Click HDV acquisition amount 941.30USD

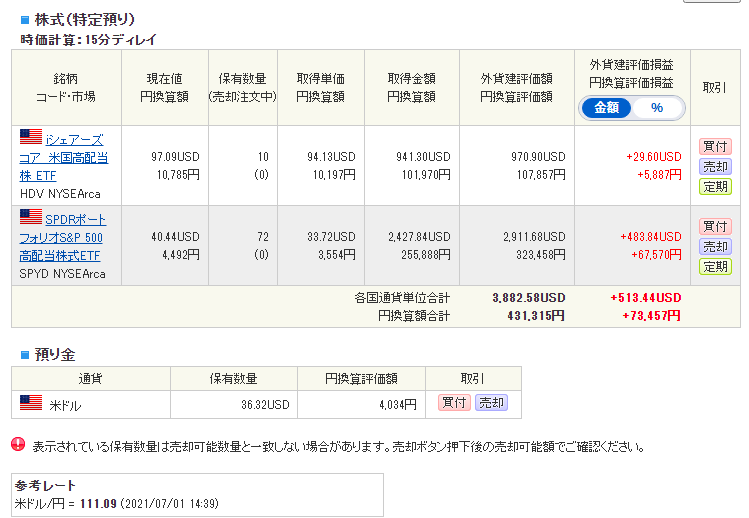pyautogui.click(x=423, y=157)
